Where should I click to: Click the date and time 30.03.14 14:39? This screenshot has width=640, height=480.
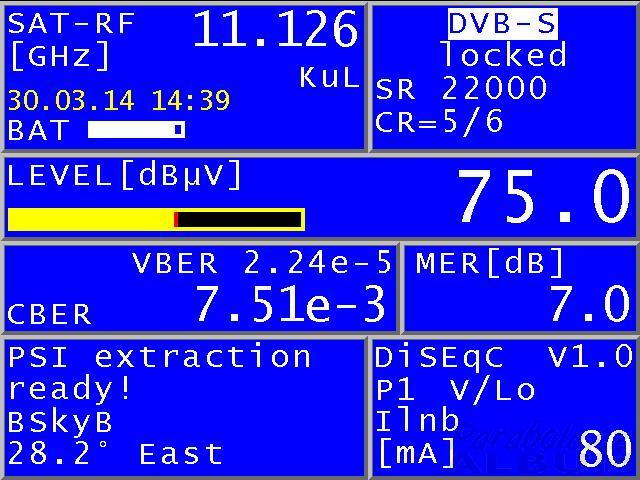(119, 100)
